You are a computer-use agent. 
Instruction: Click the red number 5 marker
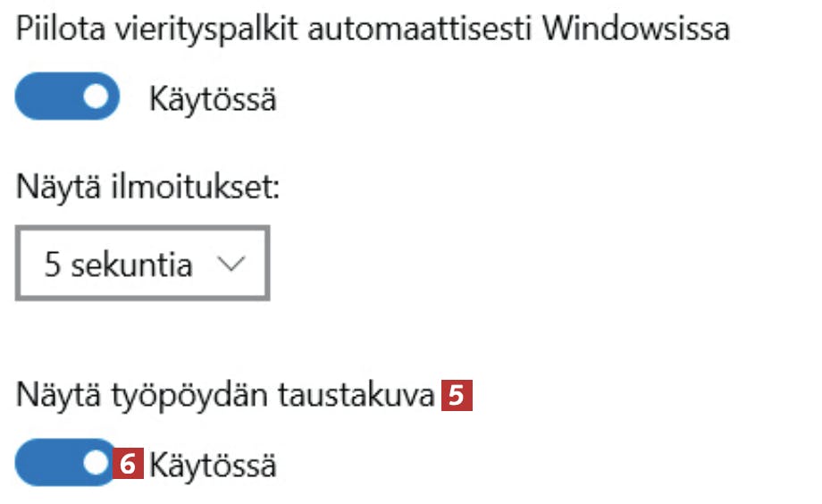coord(457,397)
